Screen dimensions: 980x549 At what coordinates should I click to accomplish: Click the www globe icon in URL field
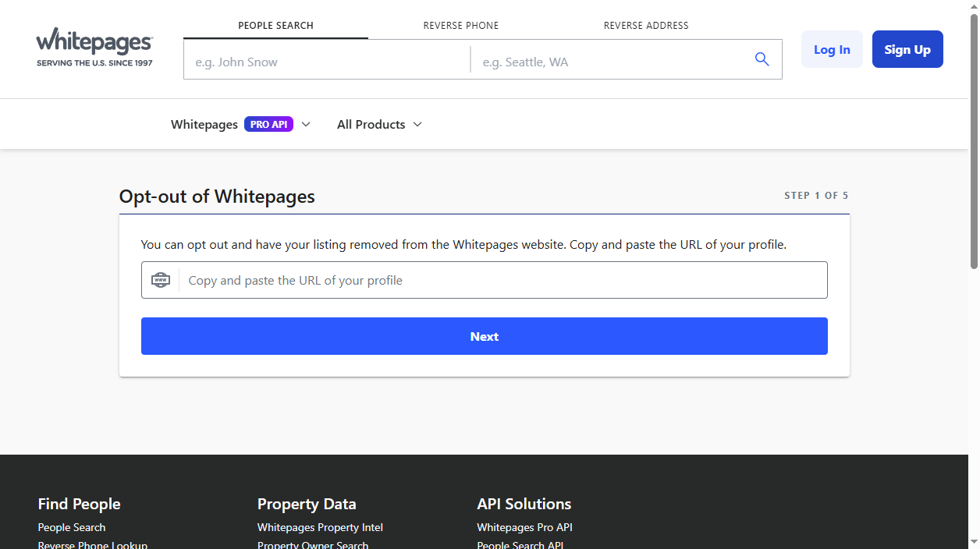click(x=161, y=280)
